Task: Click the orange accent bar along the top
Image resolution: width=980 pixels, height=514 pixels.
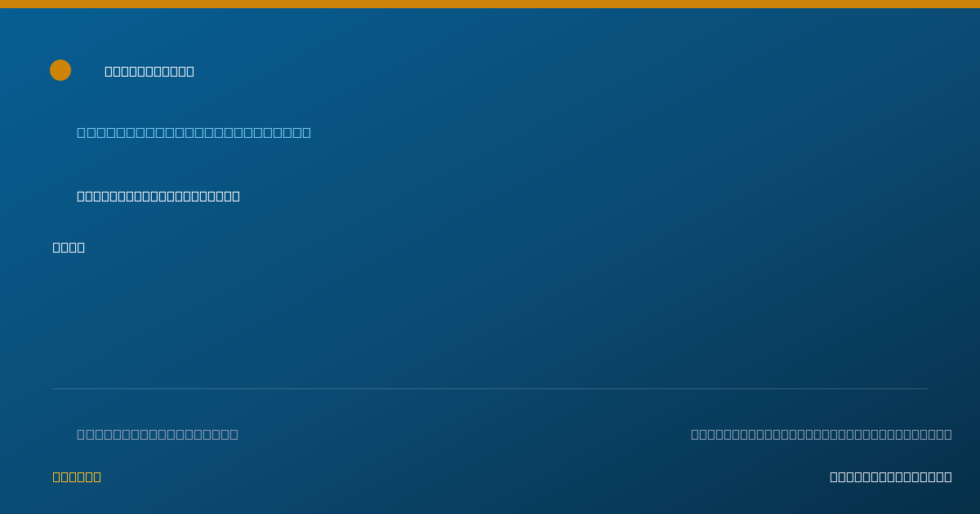Action: [x=490, y=4]
